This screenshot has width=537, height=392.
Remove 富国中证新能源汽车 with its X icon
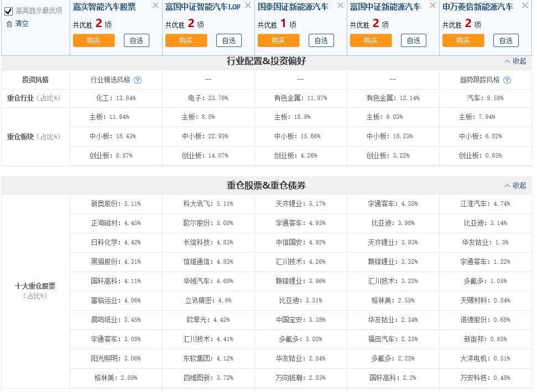(x=432, y=6)
